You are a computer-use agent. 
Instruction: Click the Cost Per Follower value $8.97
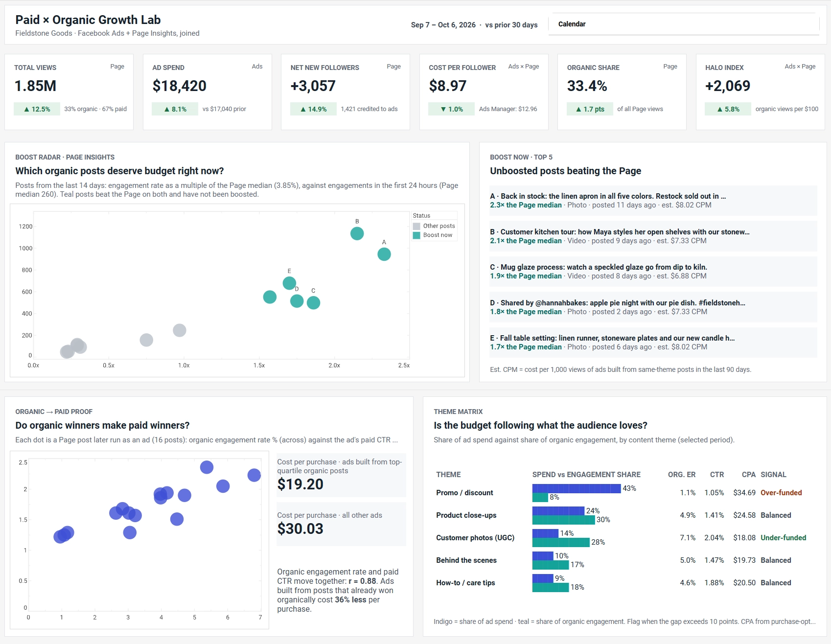click(x=448, y=86)
